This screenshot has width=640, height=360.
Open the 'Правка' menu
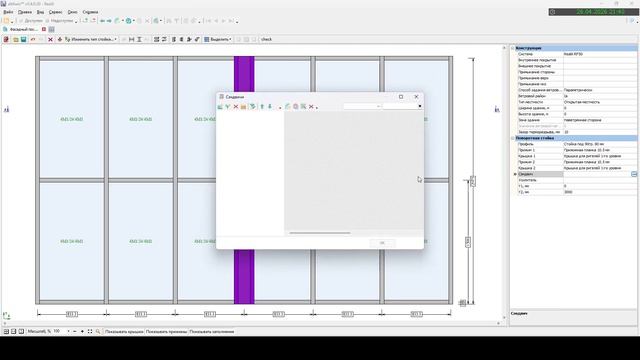25,12
